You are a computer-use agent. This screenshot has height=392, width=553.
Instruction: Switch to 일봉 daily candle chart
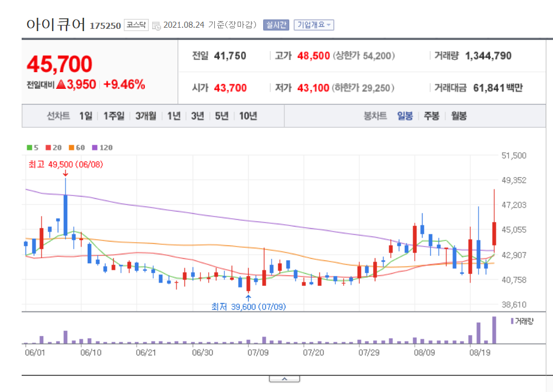pos(405,115)
